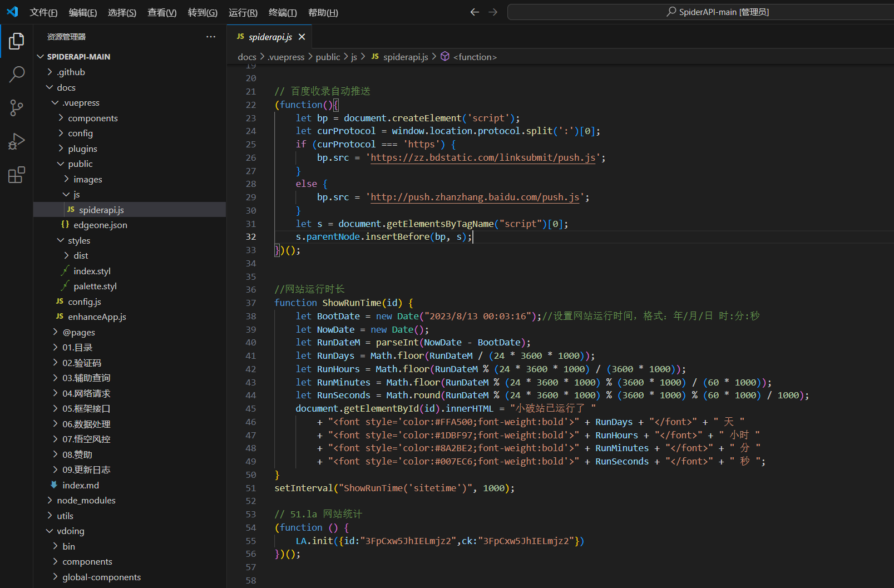Image resolution: width=894 pixels, height=588 pixels.
Task: Click line number 54 in the gutter
Action: (251, 527)
